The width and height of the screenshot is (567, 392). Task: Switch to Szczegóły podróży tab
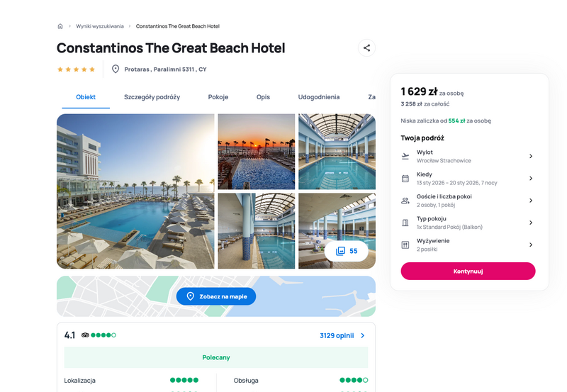pyautogui.click(x=152, y=97)
